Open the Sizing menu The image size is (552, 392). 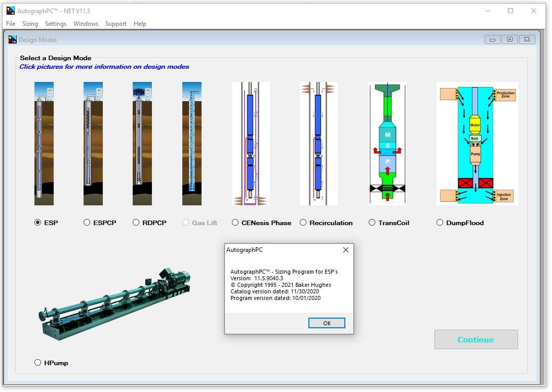click(30, 24)
